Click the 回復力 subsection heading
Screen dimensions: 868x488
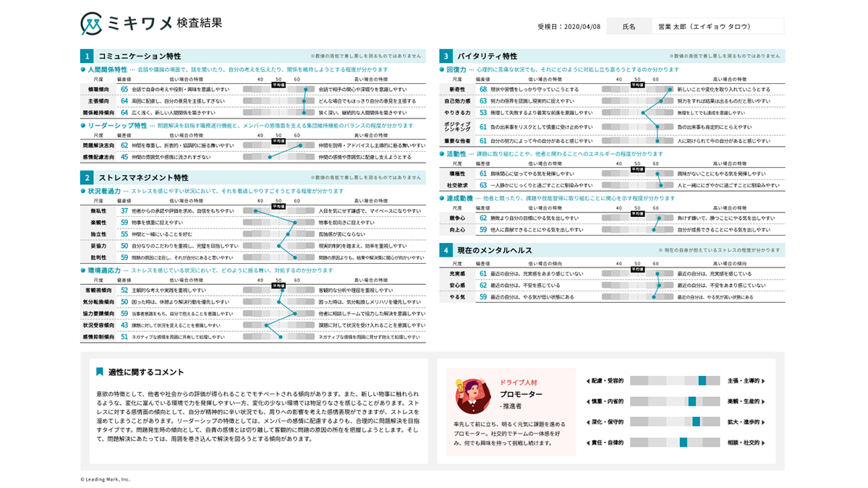click(456, 70)
